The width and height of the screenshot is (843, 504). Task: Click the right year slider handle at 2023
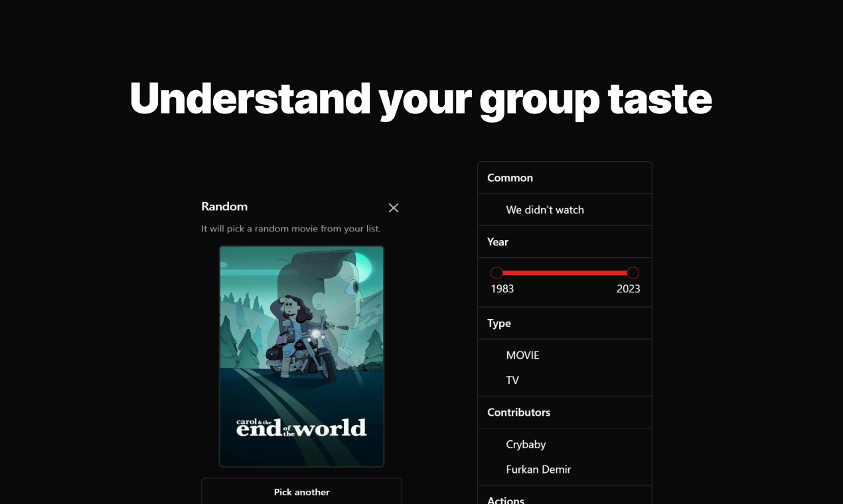633,273
